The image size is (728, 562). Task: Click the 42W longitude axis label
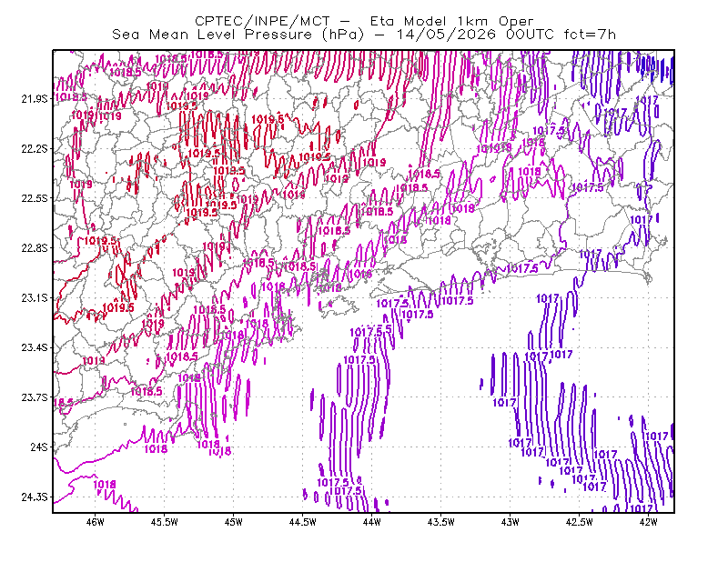pyautogui.click(x=649, y=522)
